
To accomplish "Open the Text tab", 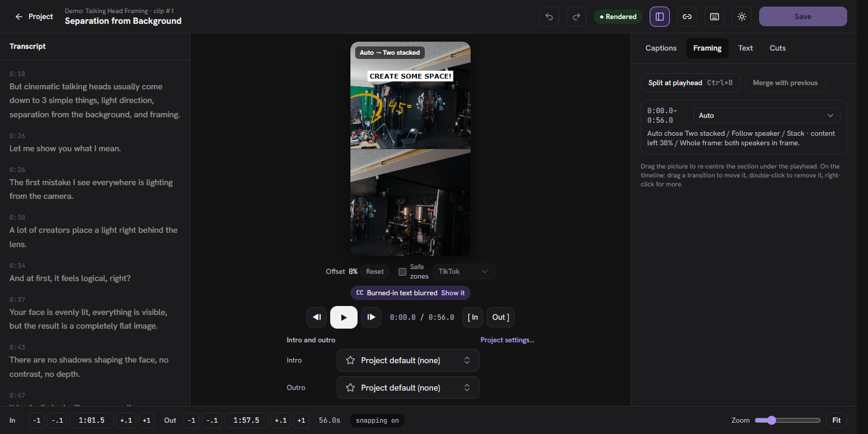I will tap(745, 48).
